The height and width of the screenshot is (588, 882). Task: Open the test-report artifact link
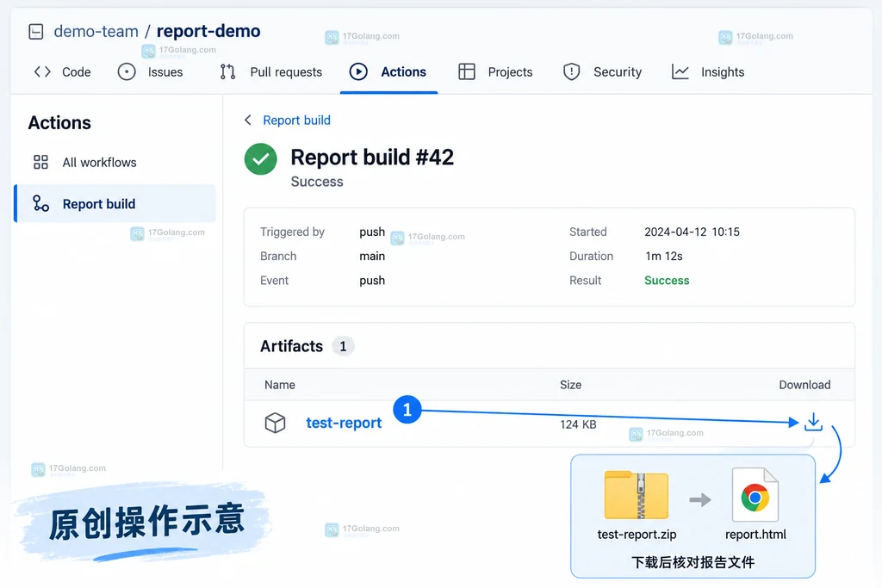click(x=344, y=423)
